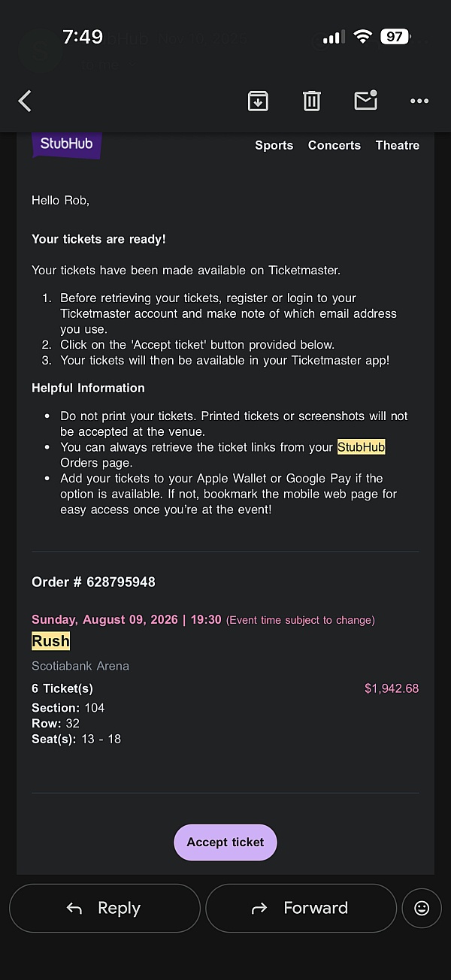
Task: Tap the highlighted StubHub Orders page text
Action: (x=361, y=447)
